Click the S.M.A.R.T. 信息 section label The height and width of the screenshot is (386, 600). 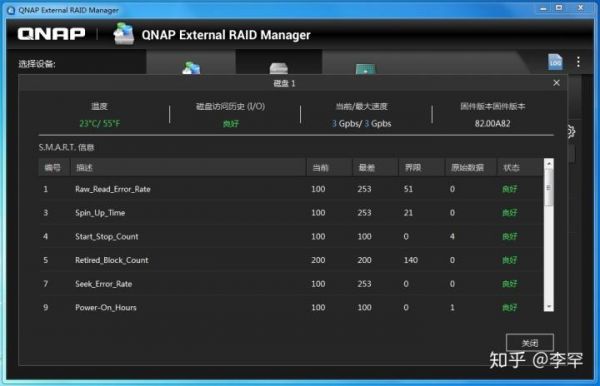tap(66, 147)
